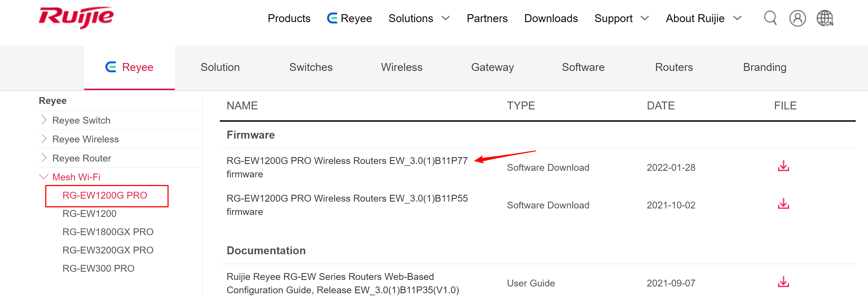Click the Documentation section heading
The width and height of the screenshot is (868, 296).
tap(266, 250)
